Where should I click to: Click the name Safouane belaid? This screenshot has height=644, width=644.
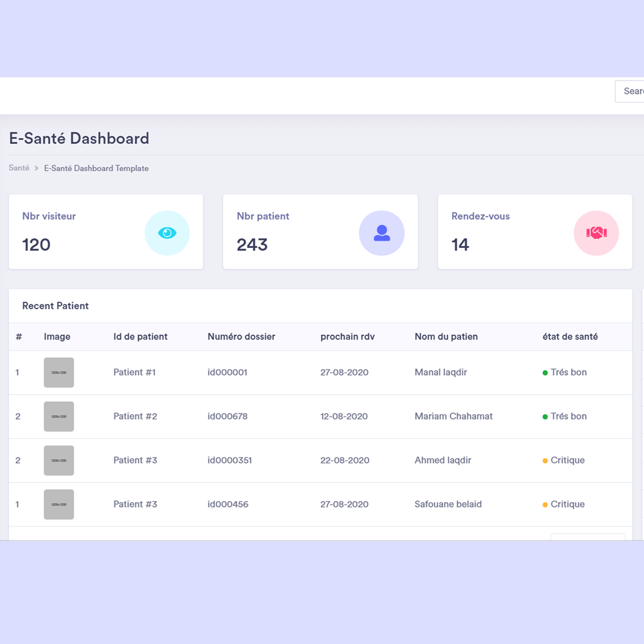pos(448,504)
